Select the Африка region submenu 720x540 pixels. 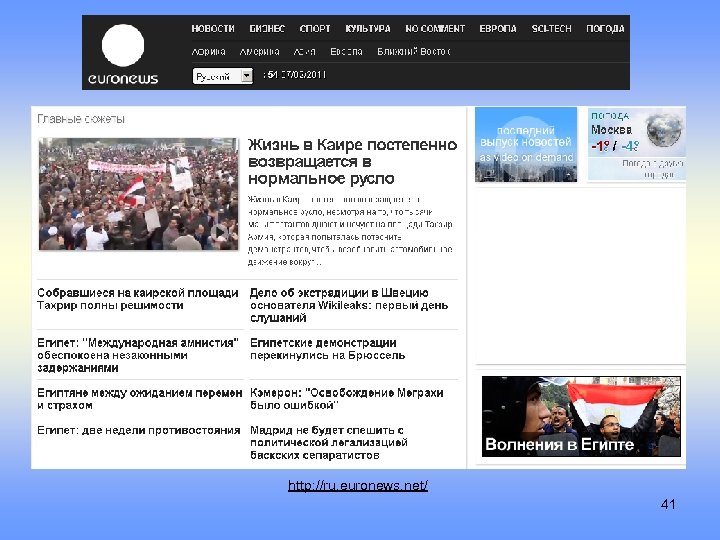coord(208,51)
